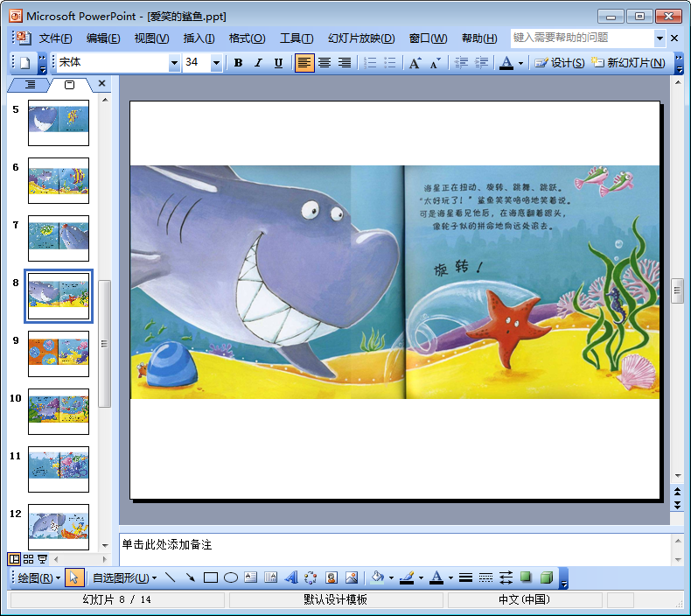Open the 宋体 font name dropdown
The width and height of the screenshot is (691, 616).
tap(175, 63)
